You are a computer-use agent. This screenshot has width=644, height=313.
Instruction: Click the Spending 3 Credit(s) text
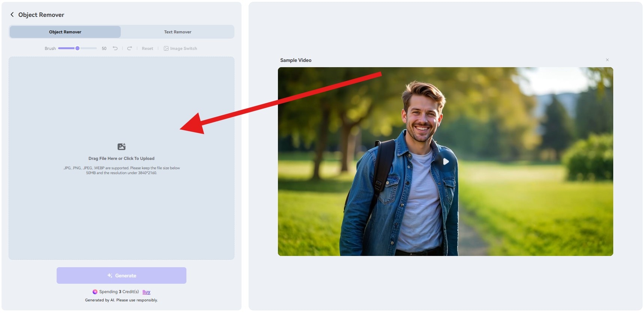point(119,292)
